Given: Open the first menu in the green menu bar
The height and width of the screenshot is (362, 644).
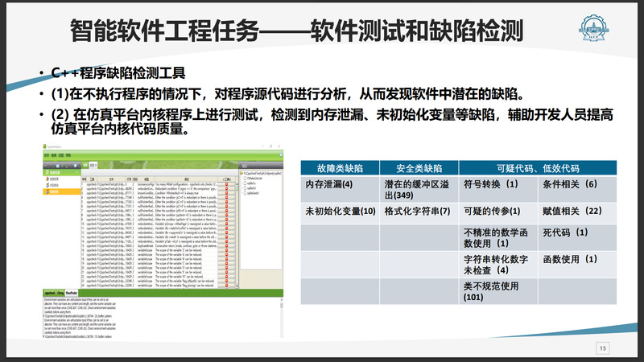Looking at the screenshot, I should pos(47,157).
